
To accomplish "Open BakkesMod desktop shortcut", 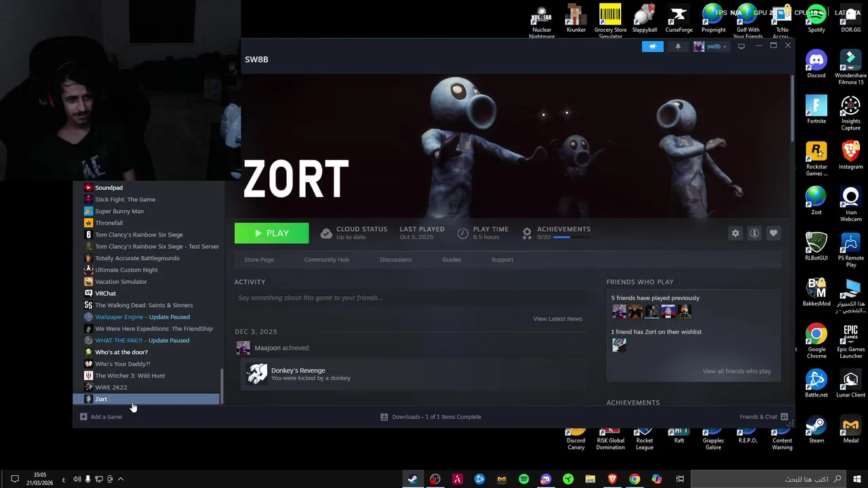I will (x=816, y=291).
